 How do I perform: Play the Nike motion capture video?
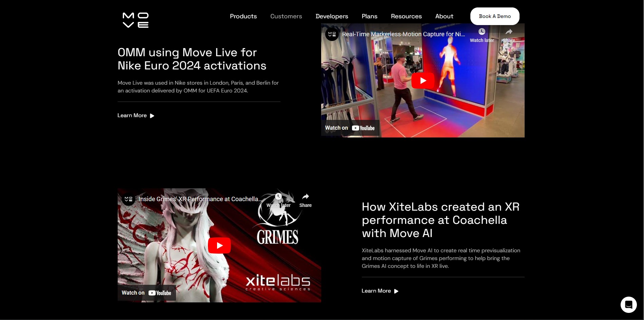point(423,81)
